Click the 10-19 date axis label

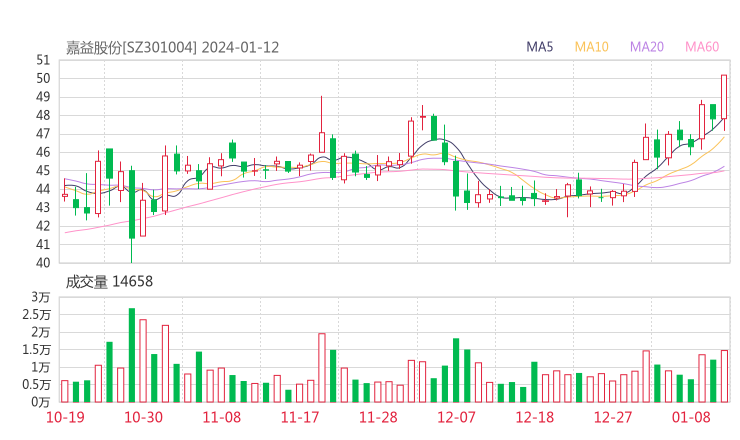65,417
